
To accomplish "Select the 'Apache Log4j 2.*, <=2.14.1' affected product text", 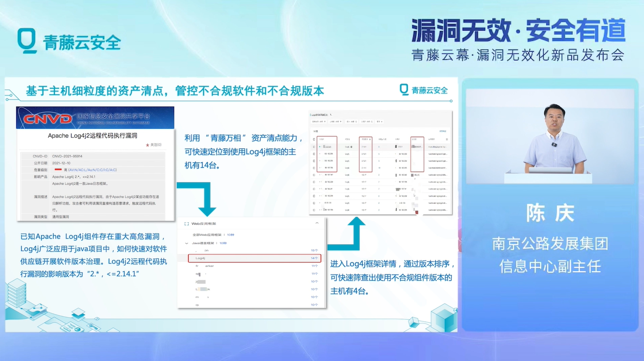I will pyautogui.click(x=73, y=177).
